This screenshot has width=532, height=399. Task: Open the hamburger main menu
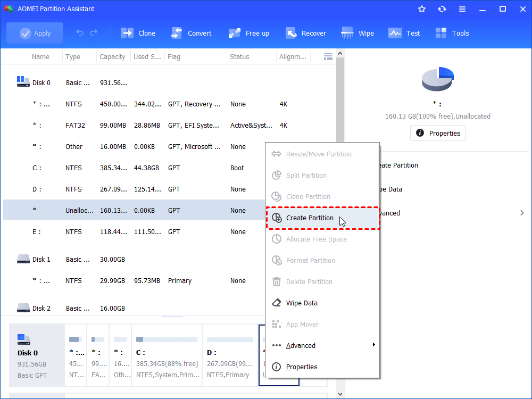pos(462,9)
